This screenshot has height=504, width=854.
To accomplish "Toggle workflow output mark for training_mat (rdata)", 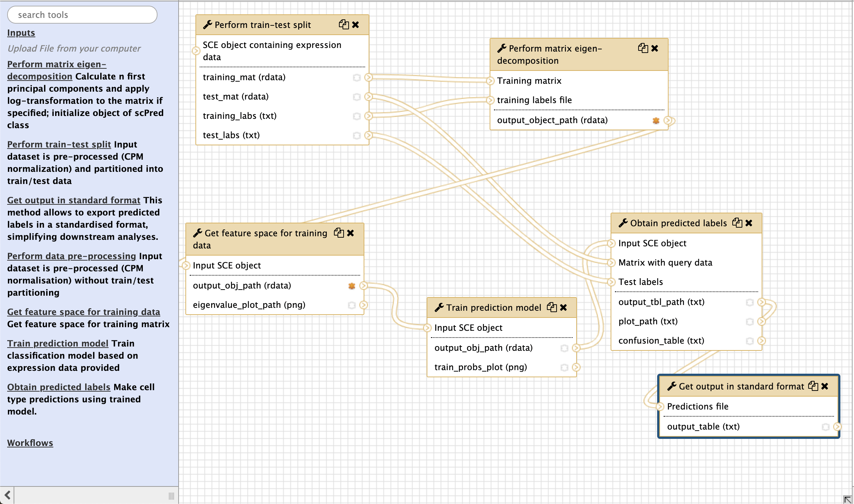I will point(357,78).
